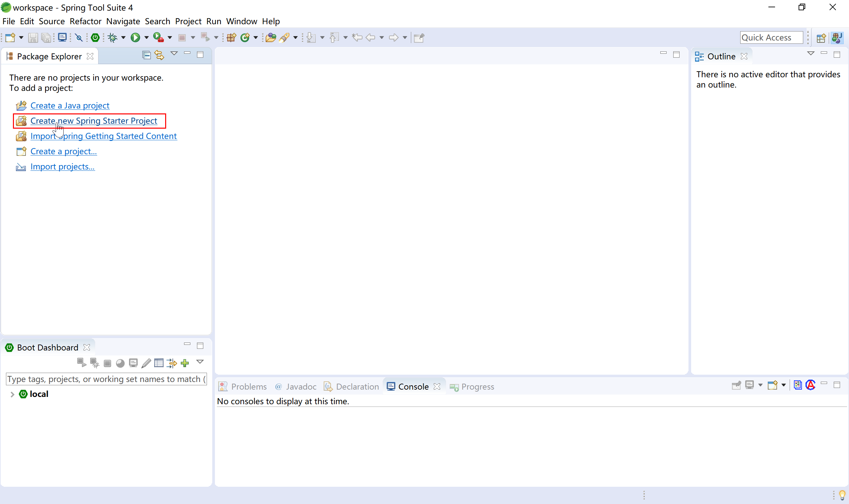This screenshot has height=504, width=849.
Task: Expand the local Boot Dashboard entry
Action: (12, 394)
